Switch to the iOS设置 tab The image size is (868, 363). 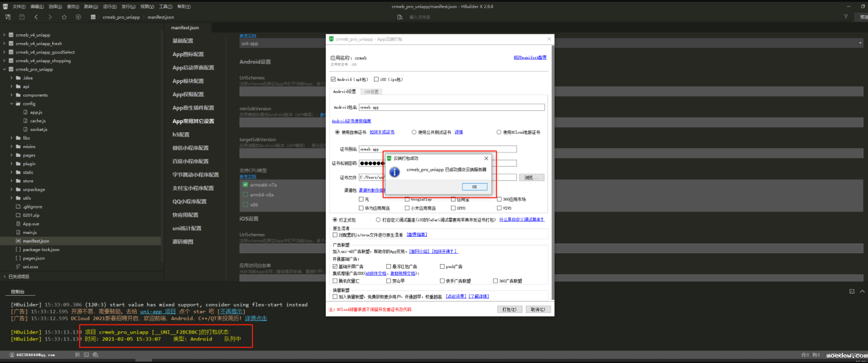371,92
